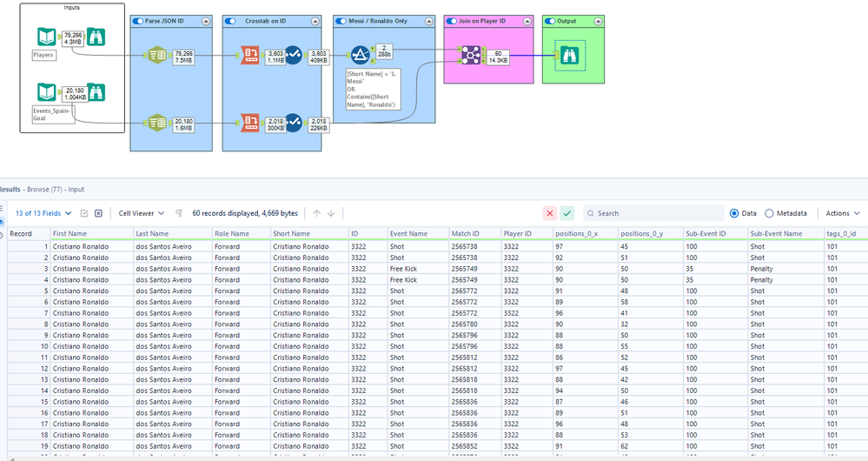This screenshot has height=461, width=868.
Task: Select the Events_Spain-Goal Input Data tool
Action: 47,92
